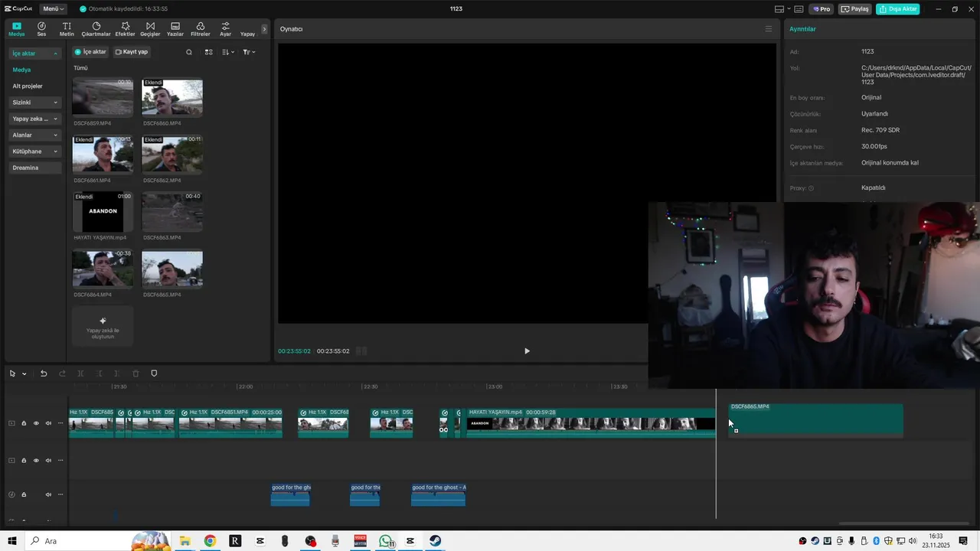Open the Medya tab

(17, 29)
